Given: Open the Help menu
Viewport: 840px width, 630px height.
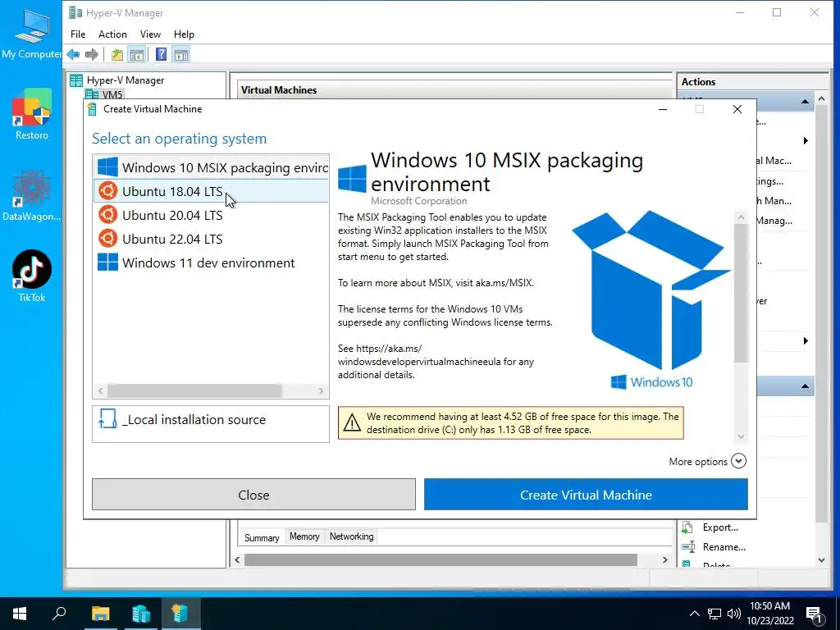Looking at the screenshot, I should [184, 34].
